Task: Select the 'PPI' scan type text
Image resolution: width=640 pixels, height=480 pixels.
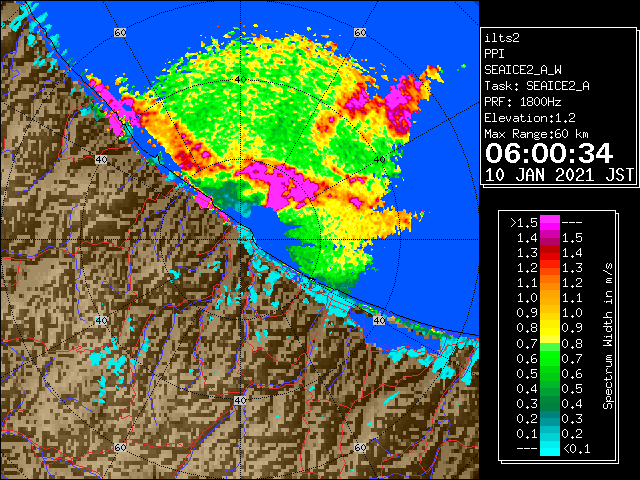Action: pyautogui.click(x=494, y=54)
